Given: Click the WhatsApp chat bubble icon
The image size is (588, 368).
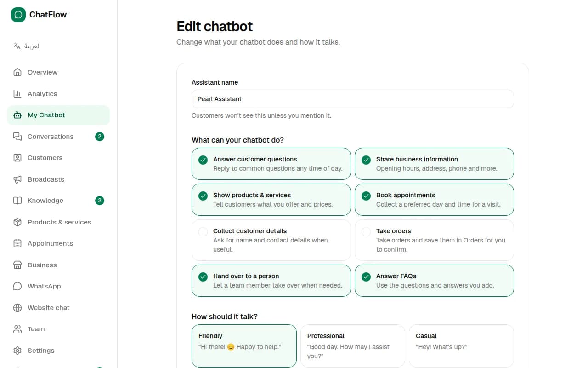Looking at the screenshot, I should pyautogui.click(x=17, y=286).
